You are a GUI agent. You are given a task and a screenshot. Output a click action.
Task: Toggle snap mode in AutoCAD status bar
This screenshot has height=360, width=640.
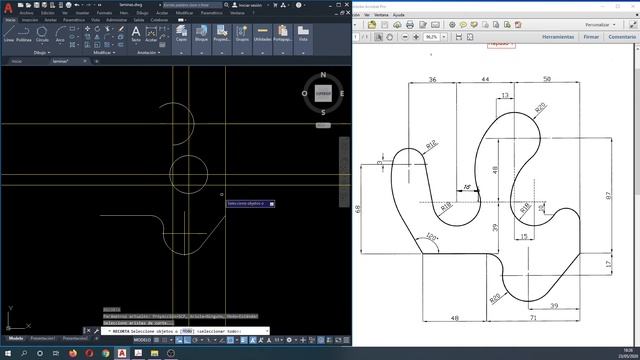pyautogui.click(x=164, y=340)
